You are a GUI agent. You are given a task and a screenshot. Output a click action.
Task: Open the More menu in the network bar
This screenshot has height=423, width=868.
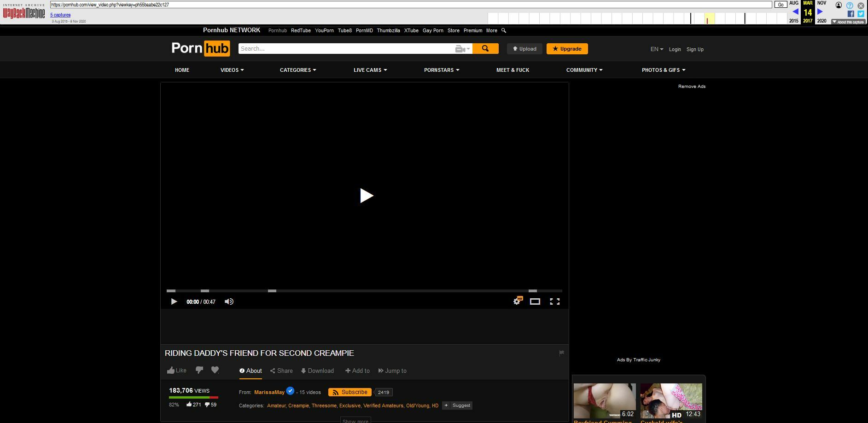click(492, 30)
